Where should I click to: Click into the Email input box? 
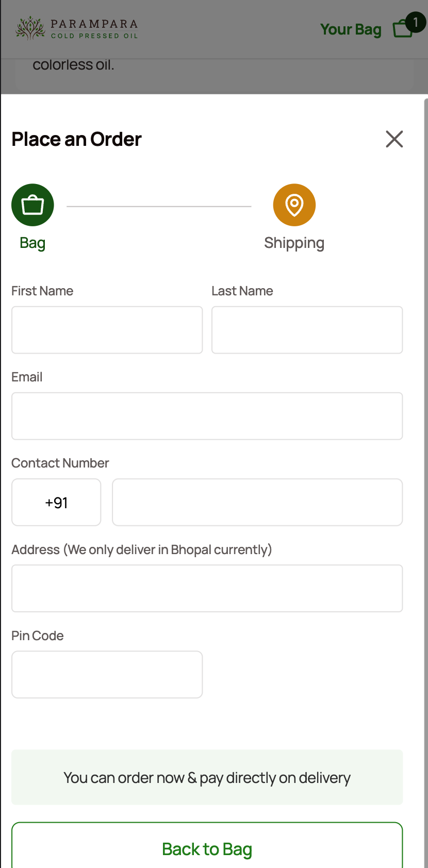[207, 416]
